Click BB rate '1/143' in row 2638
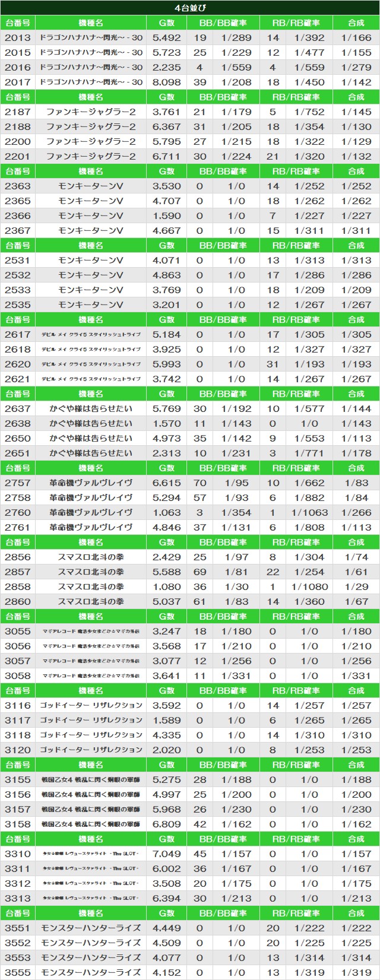The width and height of the screenshot is (380, 980). point(236,423)
